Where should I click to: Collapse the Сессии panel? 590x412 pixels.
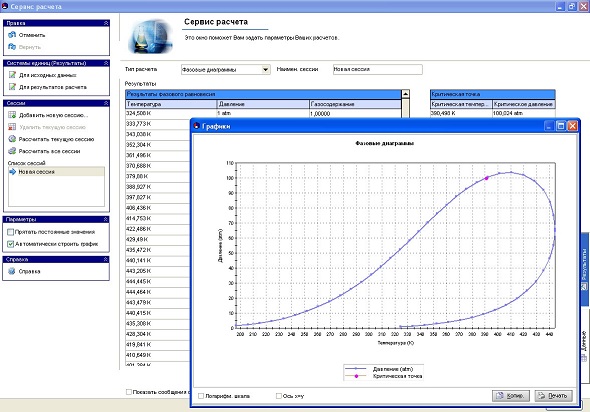(106, 103)
